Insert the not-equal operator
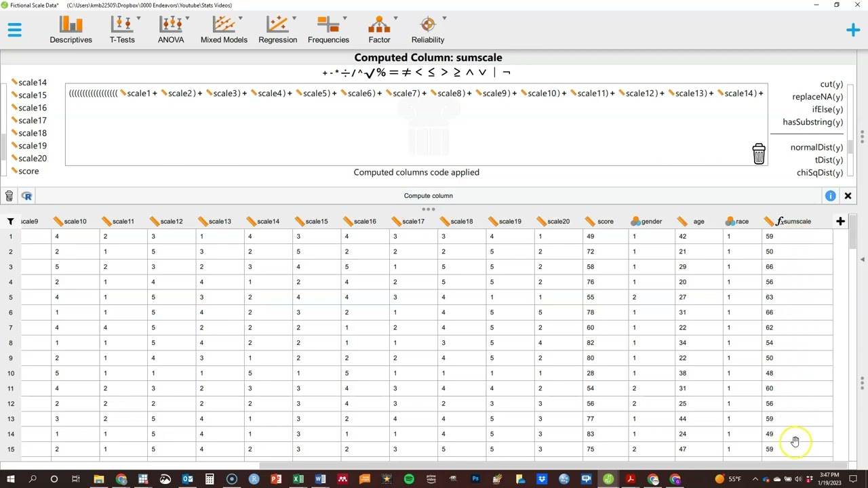The width and height of the screenshot is (868, 488). pyautogui.click(x=406, y=73)
